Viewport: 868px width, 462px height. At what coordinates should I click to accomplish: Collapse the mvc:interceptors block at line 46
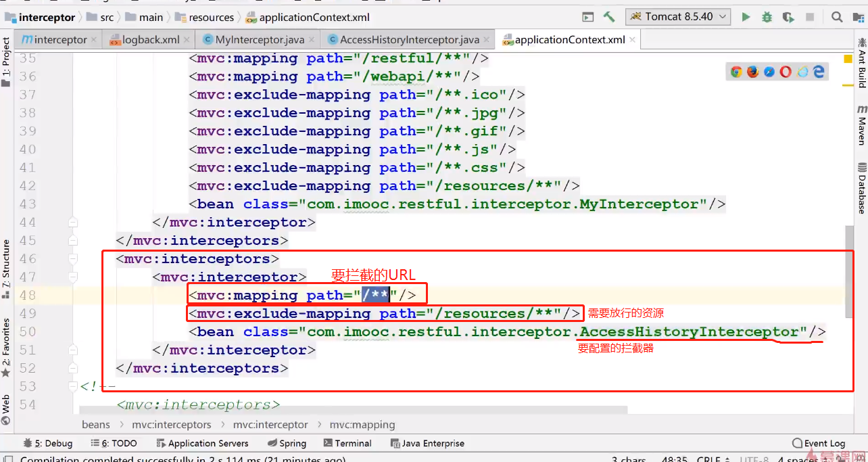[x=73, y=259]
